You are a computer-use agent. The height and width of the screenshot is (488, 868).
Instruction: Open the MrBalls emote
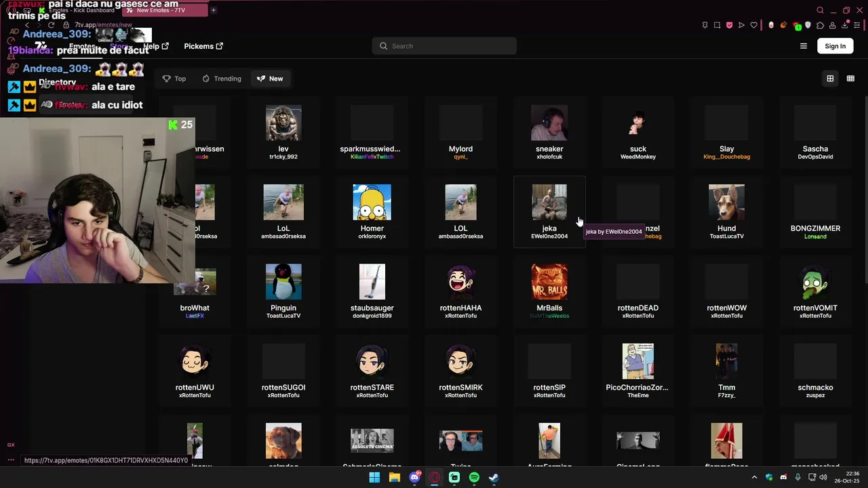point(549,282)
